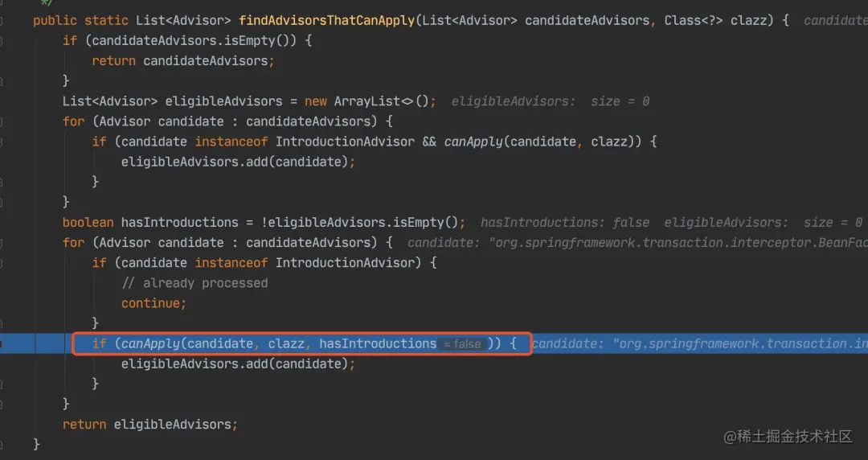This screenshot has width=868, height=460.
Task: Click 'List<Advisor> candidateAdvisors' parameter in the method signature
Action: click(x=535, y=20)
